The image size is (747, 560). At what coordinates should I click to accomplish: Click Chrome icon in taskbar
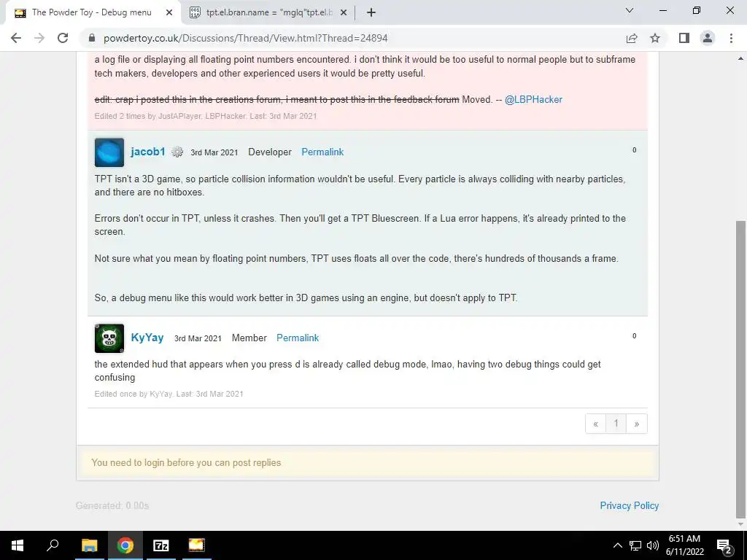125,545
